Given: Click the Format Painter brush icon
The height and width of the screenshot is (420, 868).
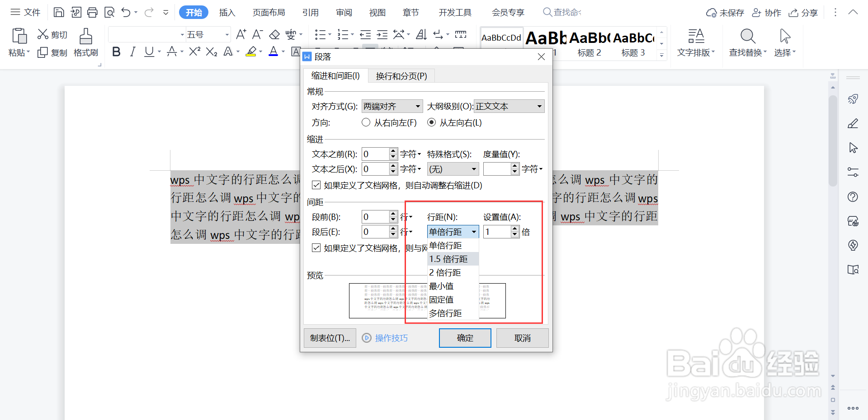Looking at the screenshot, I should pyautogui.click(x=85, y=36).
